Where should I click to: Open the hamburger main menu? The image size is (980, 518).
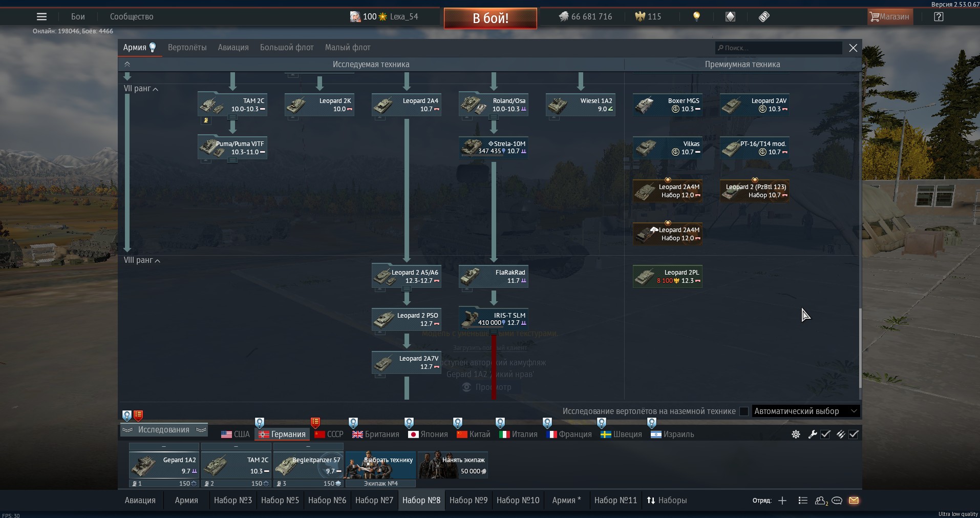(41, 16)
